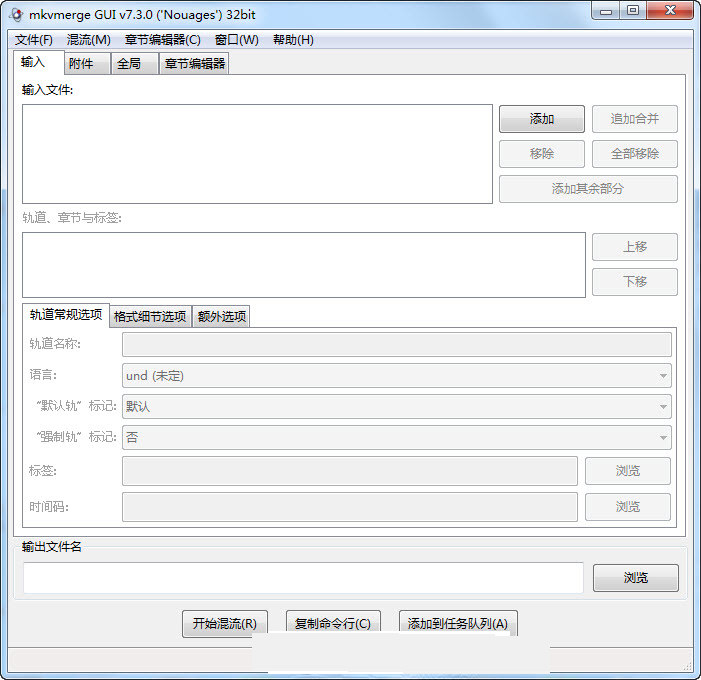
Task: Open the "默认轨" 标记 dropdown
Action: pyautogui.click(x=397, y=406)
